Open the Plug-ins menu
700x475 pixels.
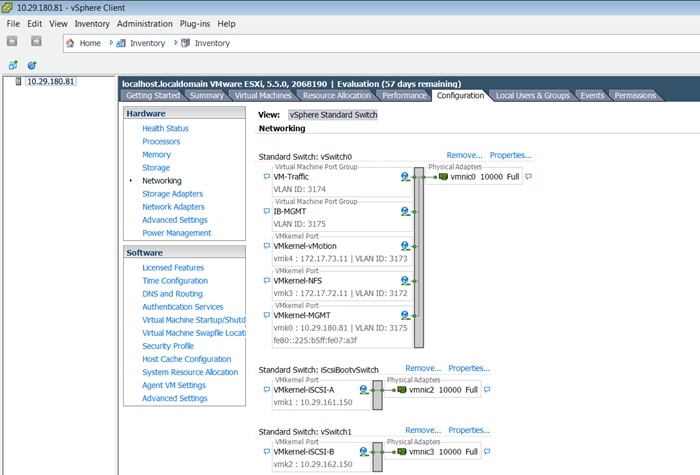(x=195, y=24)
